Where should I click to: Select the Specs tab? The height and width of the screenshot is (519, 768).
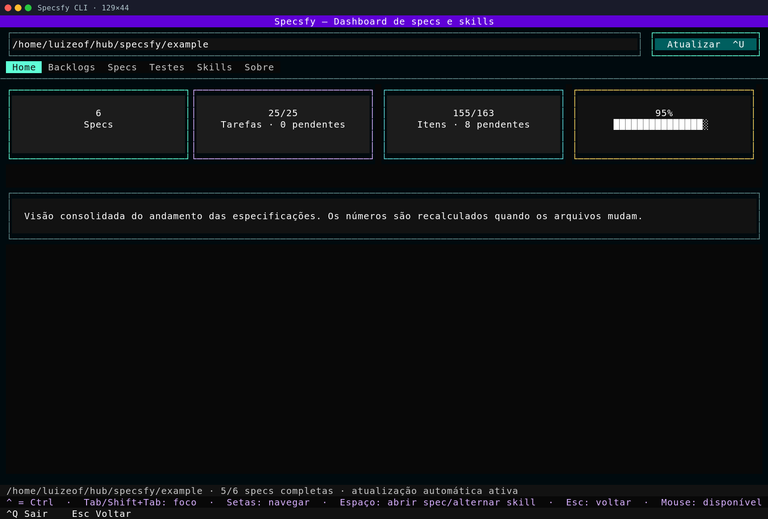122,67
